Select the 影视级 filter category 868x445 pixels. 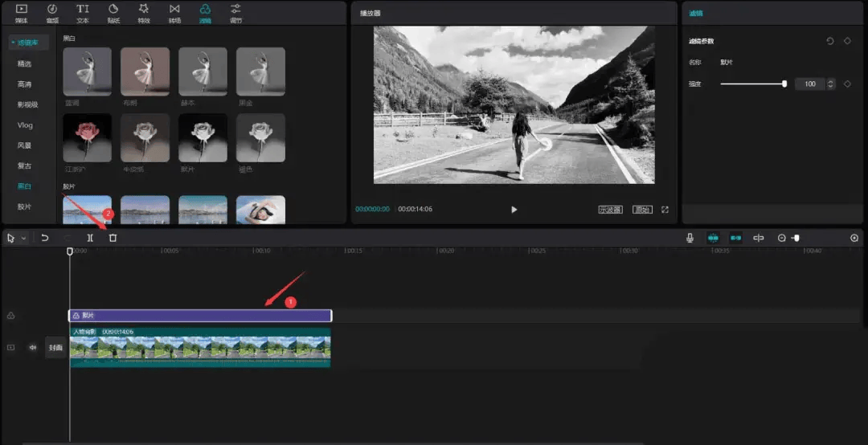pos(27,104)
